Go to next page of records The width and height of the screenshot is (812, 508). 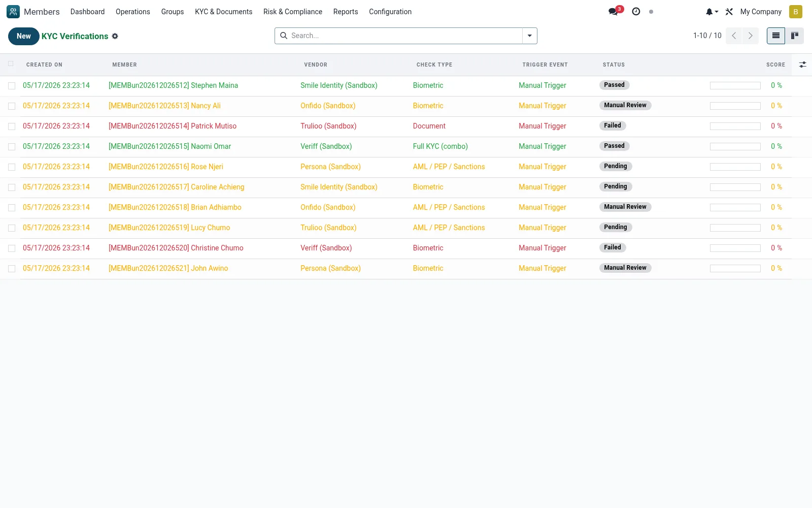click(751, 36)
